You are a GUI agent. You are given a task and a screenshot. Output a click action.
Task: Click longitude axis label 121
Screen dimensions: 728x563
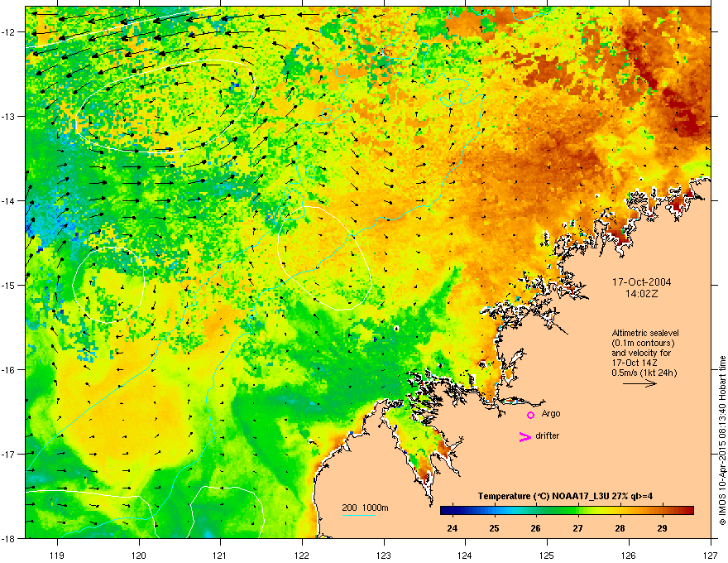coord(220,555)
